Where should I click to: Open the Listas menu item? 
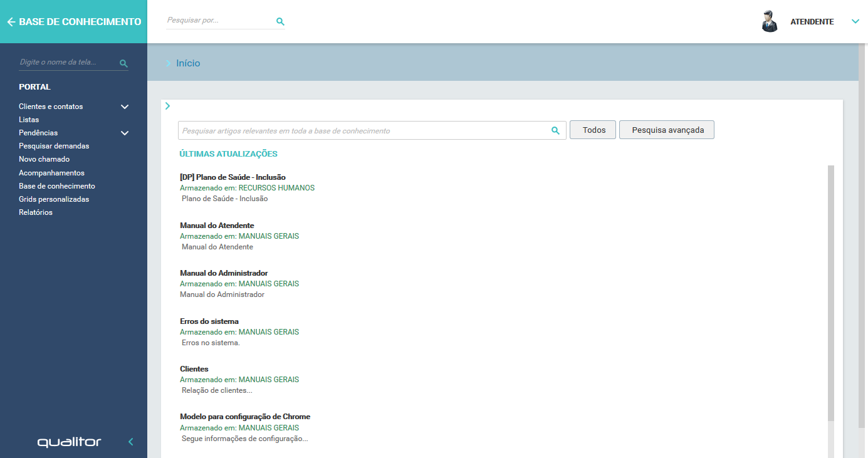[x=29, y=120]
